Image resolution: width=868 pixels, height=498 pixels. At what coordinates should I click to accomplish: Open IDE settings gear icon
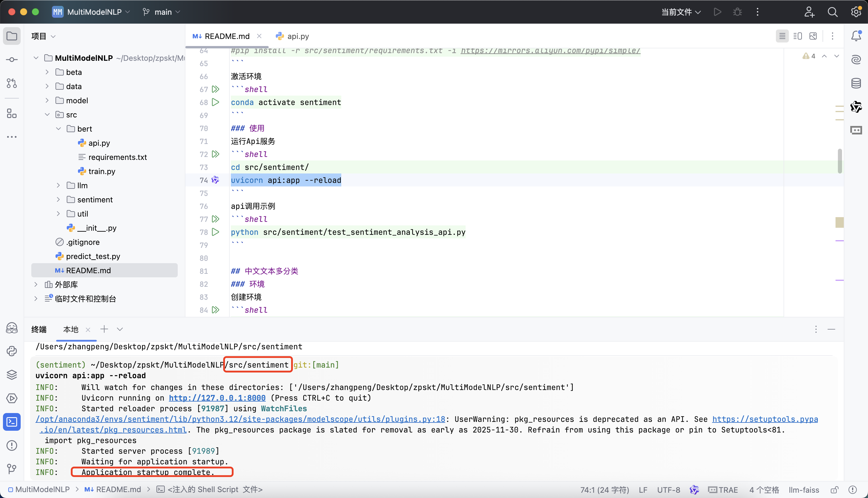tap(856, 12)
